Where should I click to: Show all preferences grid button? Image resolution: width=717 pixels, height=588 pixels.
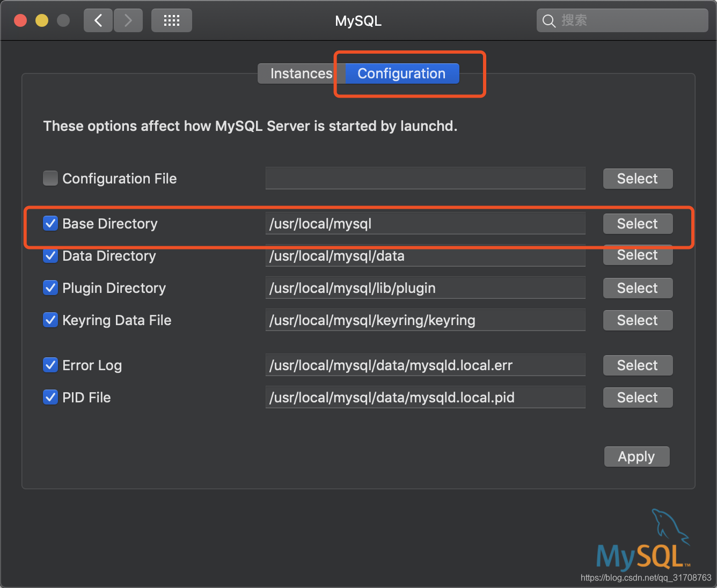pos(172,21)
